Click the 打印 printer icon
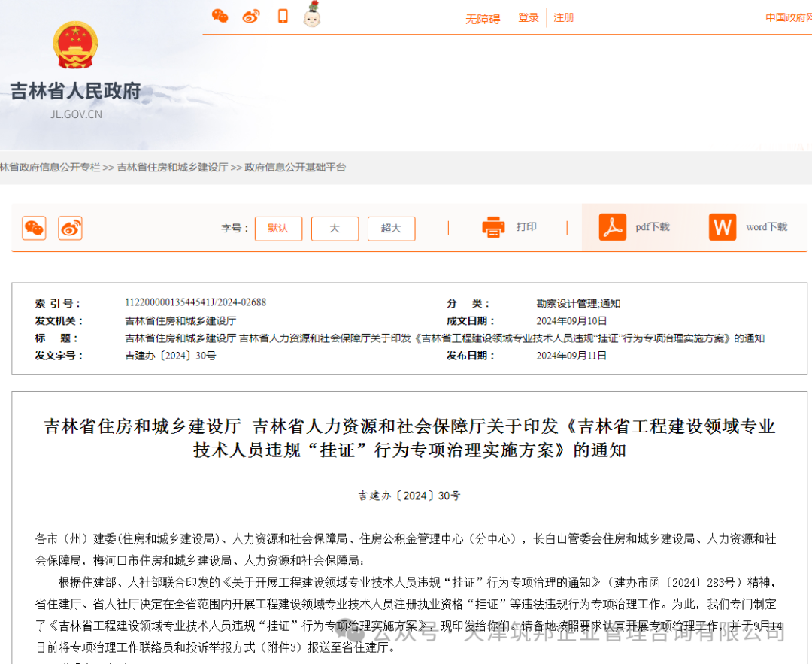This screenshot has height=664, width=812. (x=494, y=226)
